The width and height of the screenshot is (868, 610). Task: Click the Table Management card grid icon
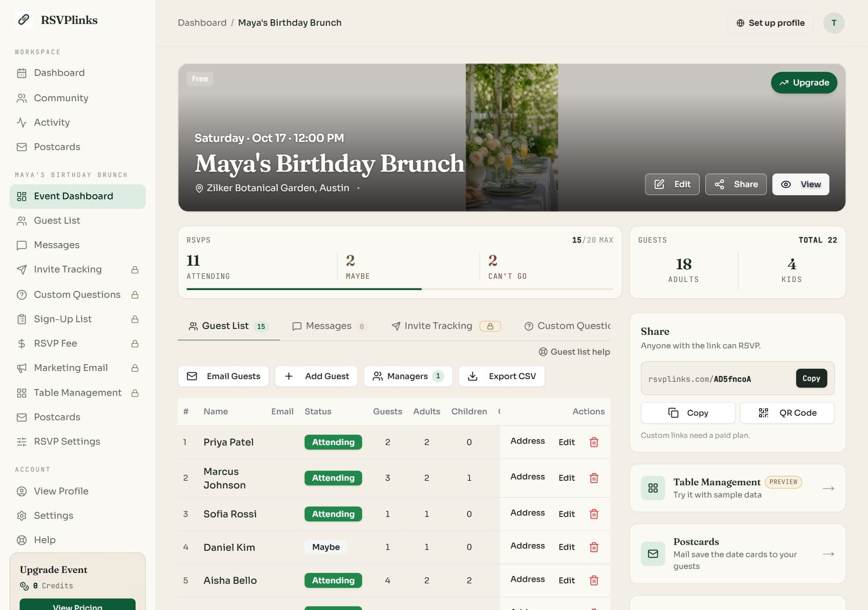click(x=653, y=488)
